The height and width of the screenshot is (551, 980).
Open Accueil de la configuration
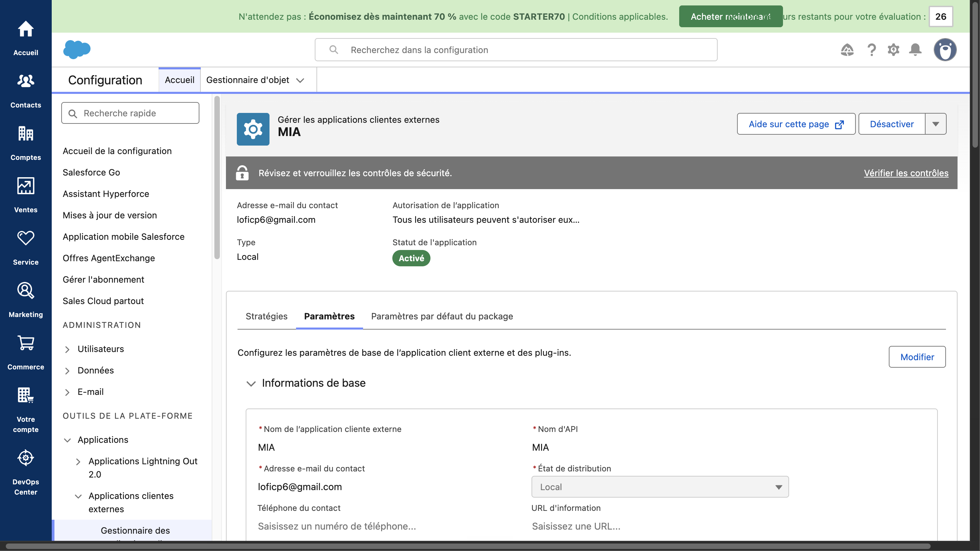coord(117,151)
